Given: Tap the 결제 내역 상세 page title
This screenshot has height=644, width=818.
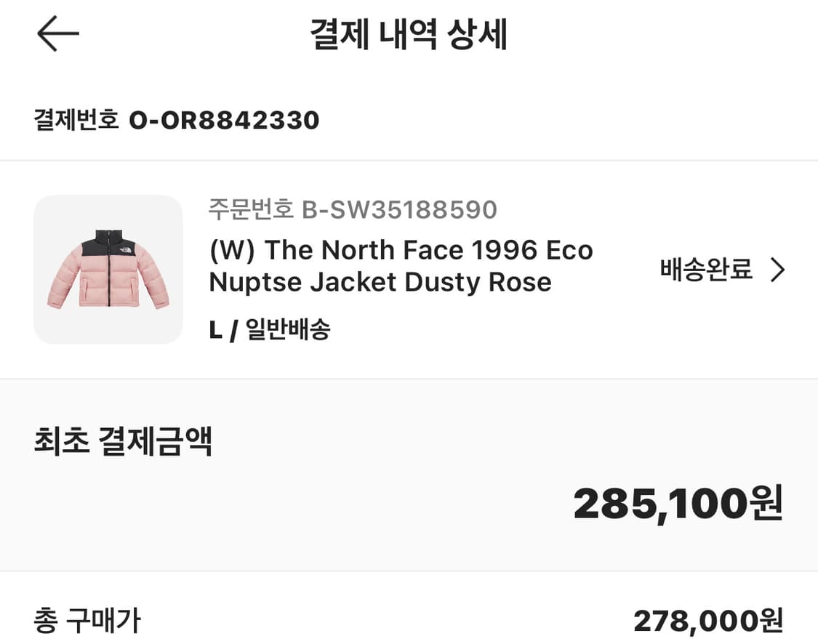Looking at the screenshot, I should coord(409,32).
